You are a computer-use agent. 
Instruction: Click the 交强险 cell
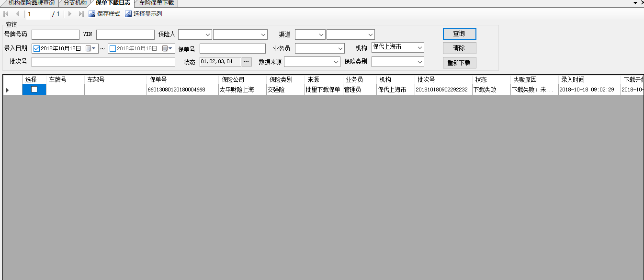click(285, 90)
